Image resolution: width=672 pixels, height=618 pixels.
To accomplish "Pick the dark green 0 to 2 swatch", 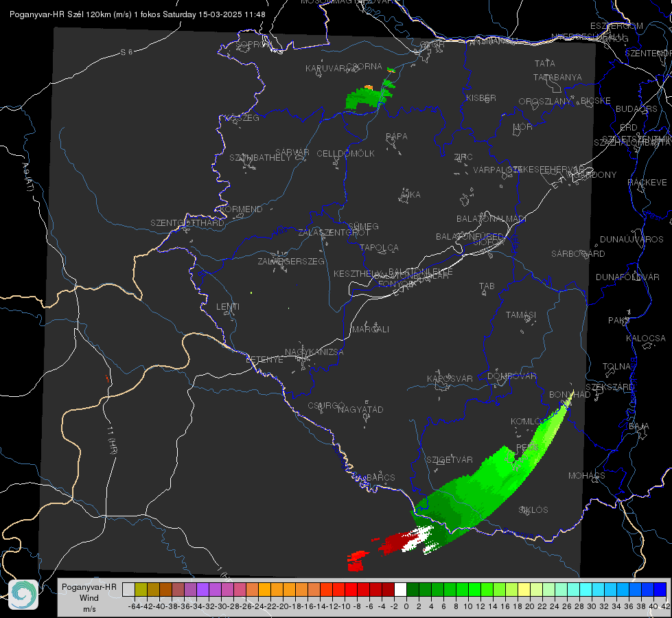I will pos(413,590).
